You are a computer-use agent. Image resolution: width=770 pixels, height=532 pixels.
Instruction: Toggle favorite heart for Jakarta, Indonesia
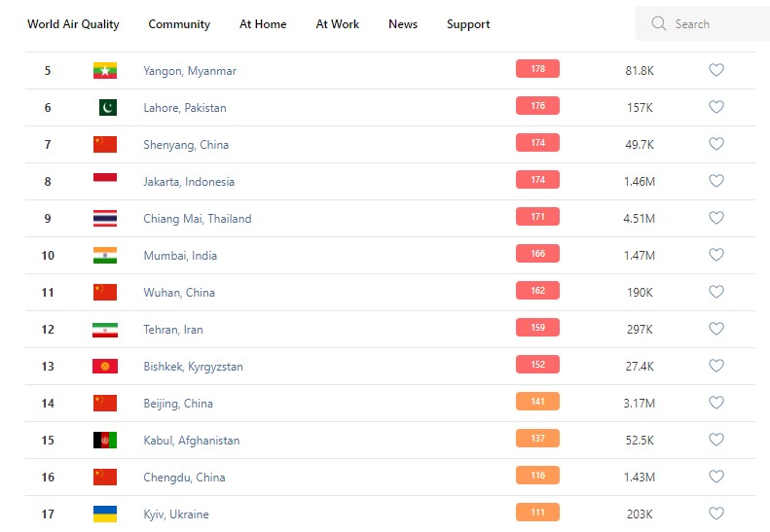click(x=716, y=181)
